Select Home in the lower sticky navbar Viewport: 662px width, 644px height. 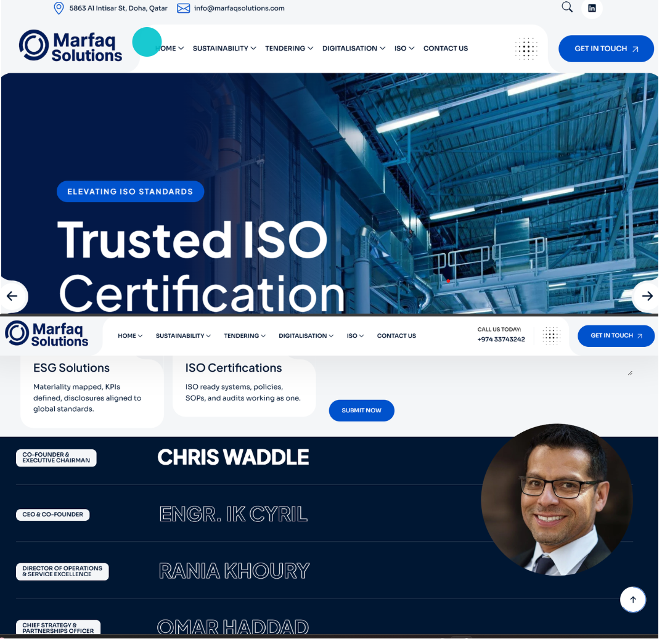tap(130, 336)
